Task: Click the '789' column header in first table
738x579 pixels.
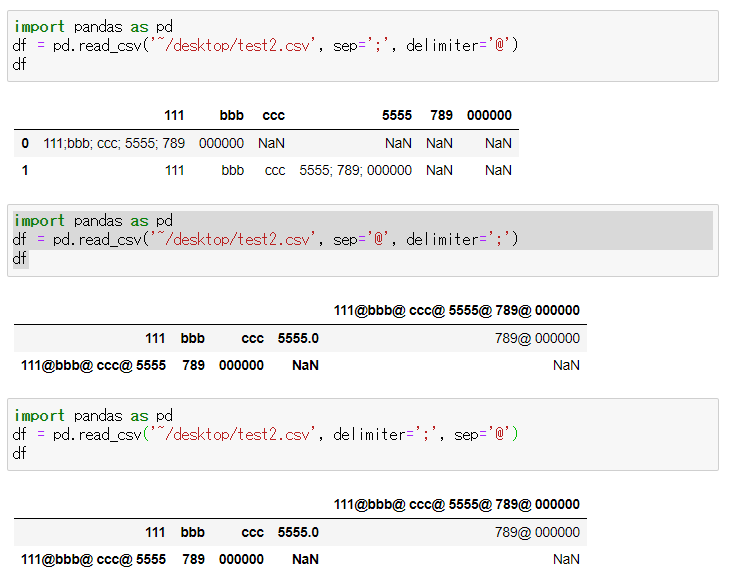Action: [x=441, y=116]
